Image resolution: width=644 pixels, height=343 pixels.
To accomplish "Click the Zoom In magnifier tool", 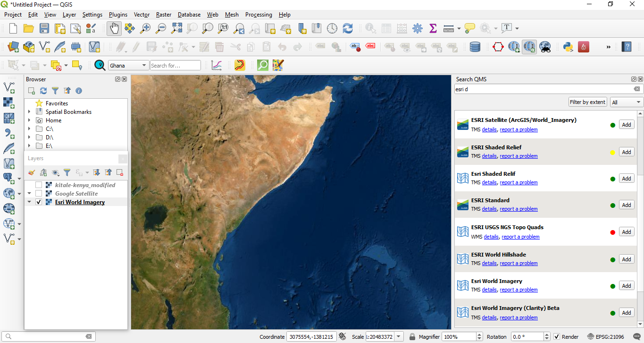I will coord(145,28).
